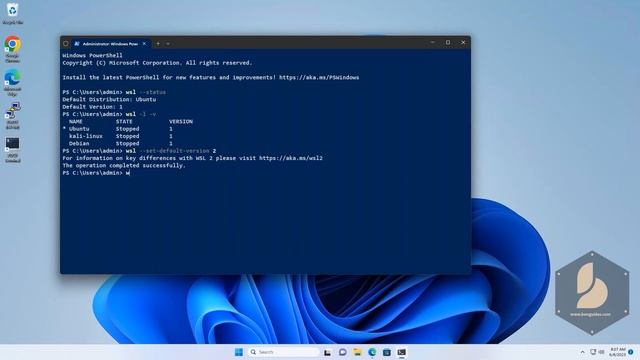The width and height of the screenshot is (640, 360).
Task: Close the Administrator Windows PowerShell tab
Action: [144, 43]
